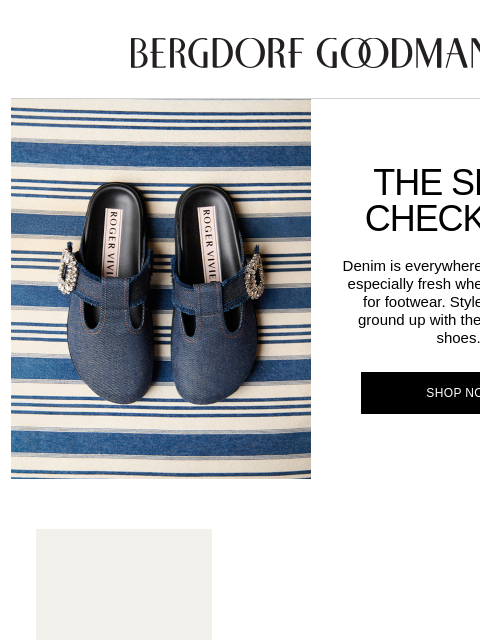The width and height of the screenshot is (480, 640).
Task: Click the Bergdorf Goodman logo
Action: [x=305, y=53]
